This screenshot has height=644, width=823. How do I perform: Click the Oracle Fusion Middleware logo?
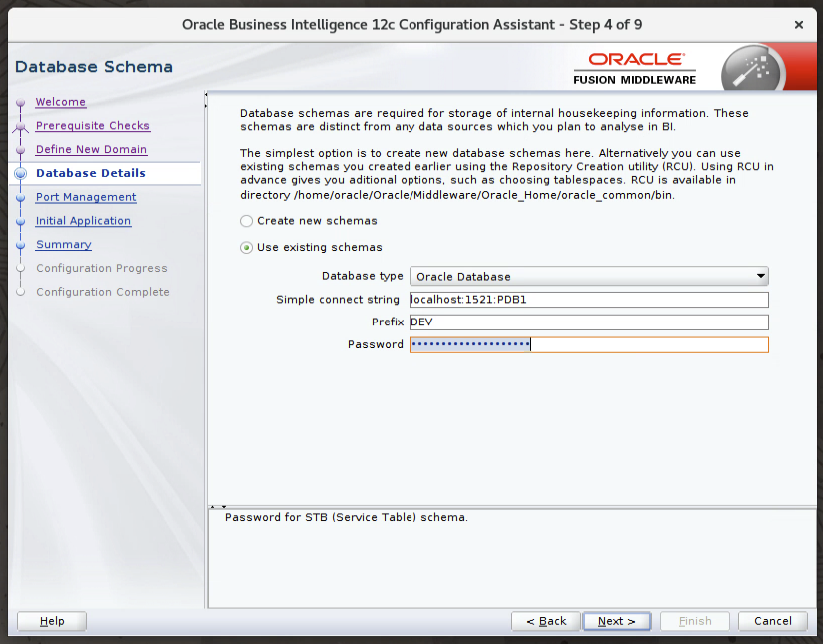634,68
